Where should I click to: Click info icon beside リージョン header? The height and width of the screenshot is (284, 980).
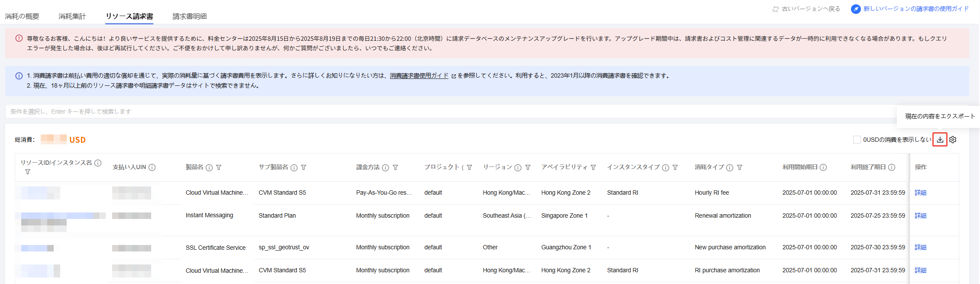coord(518,168)
